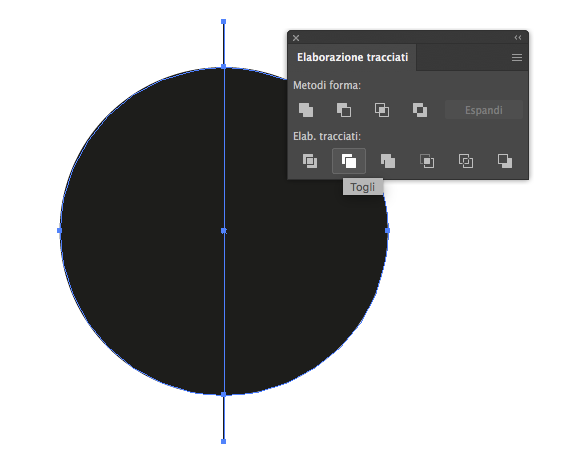Collapse the panel with the double-arrow icon
This screenshot has height=475, width=569.
click(x=518, y=38)
